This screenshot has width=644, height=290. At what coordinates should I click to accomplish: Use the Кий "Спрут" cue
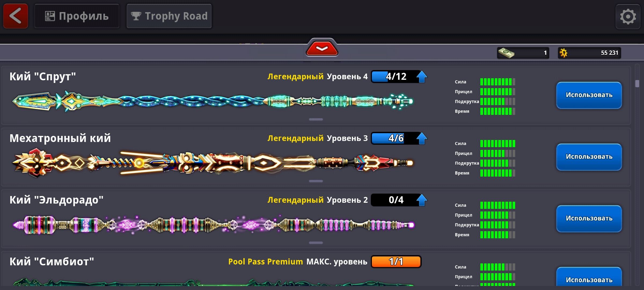(x=589, y=95)
